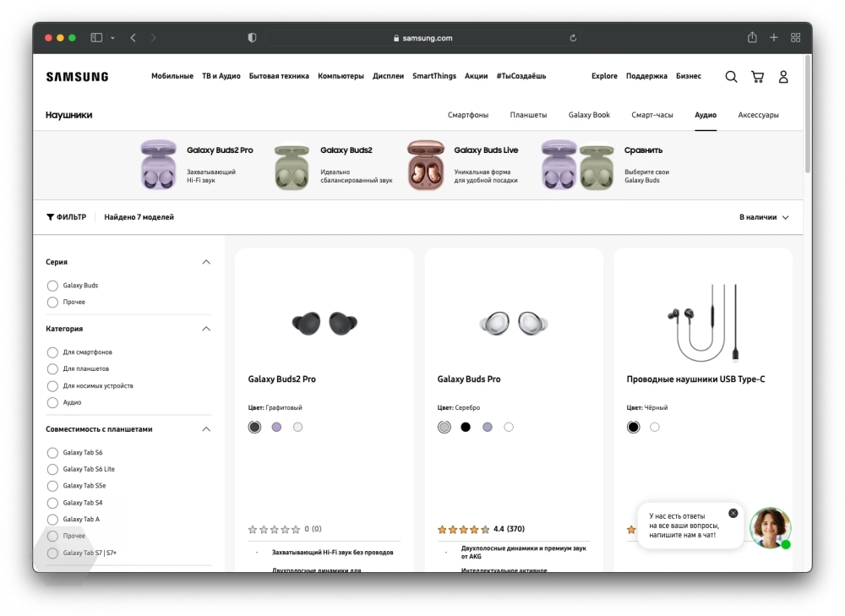Switch to the Смарт-часы tab
Image resolution: width=845 pixels, height=616 pixels.
(651, 115)
